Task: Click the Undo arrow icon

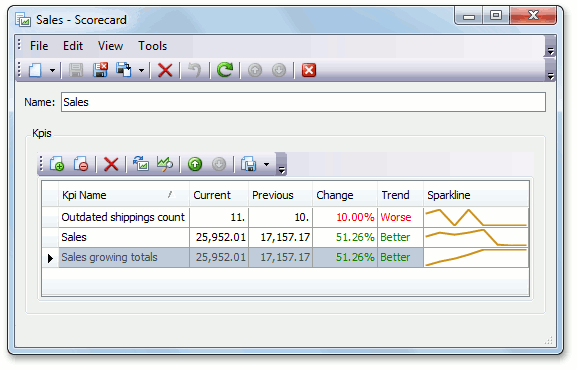Action: [195, 70]
